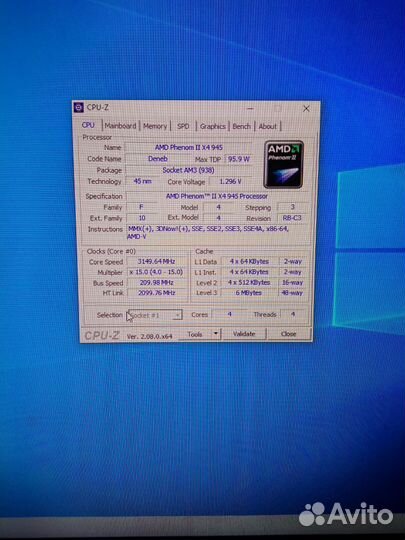Switch to the Mainboard tab
The image size is (405, 540).
pos(121,126)
